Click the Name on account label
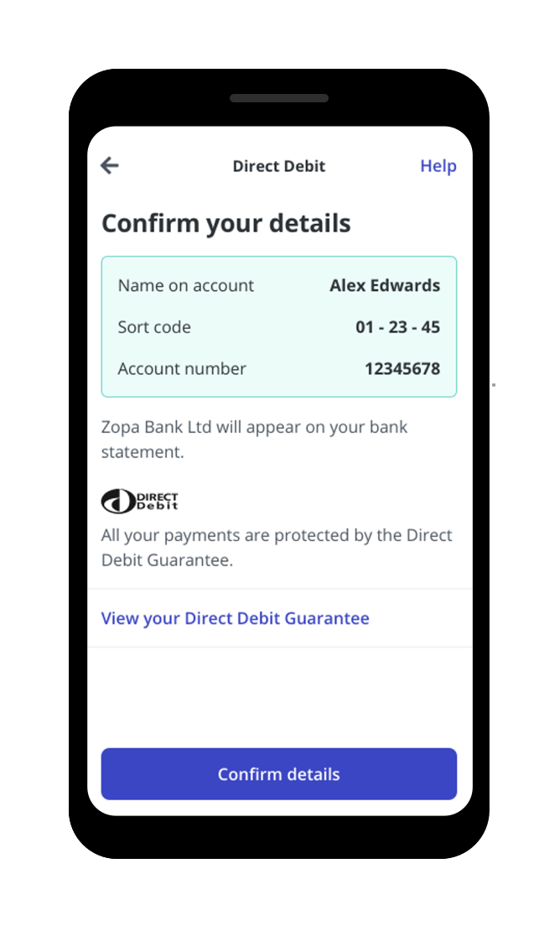560x926 pixels. point(186,285)
